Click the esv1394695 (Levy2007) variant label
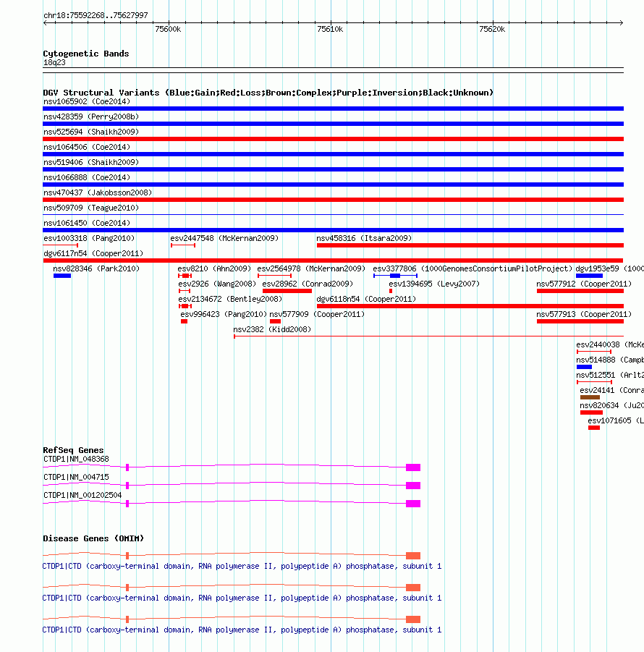Viewport: 644px width, 652px height. (434, 284)
